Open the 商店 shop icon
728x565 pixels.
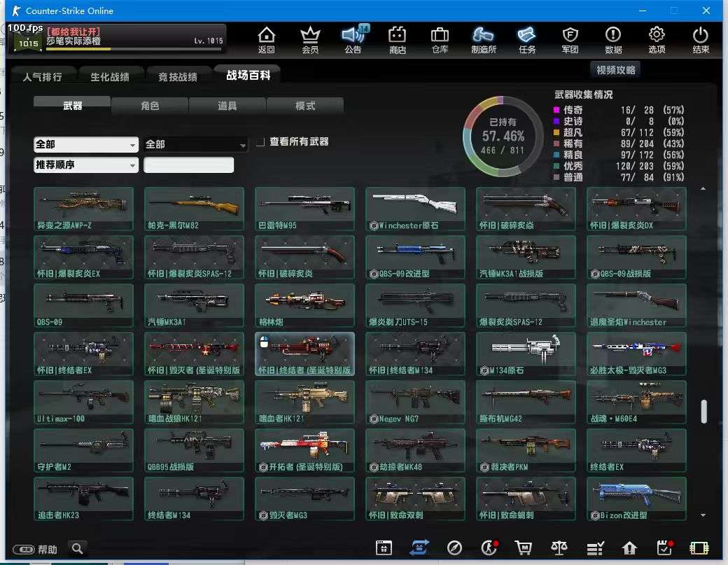397,39
